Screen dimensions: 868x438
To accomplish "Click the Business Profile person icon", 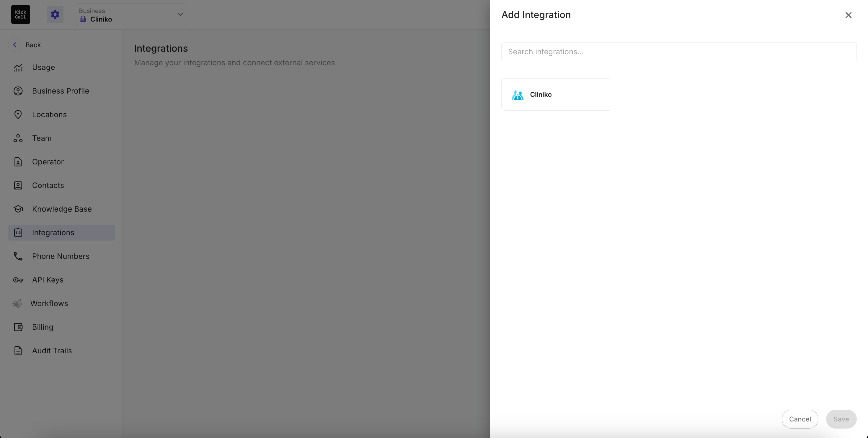I will [x=18, y=91].
